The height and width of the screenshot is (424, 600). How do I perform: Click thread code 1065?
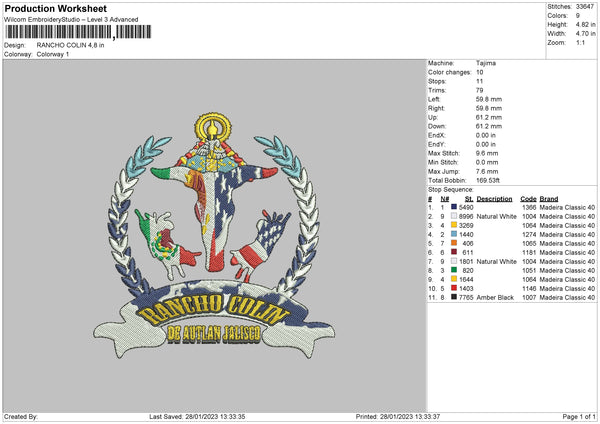pos(529,243)
